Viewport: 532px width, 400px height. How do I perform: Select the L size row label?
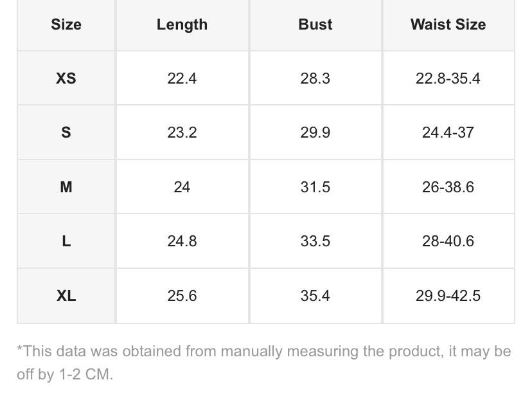click(x=66, y=241)
